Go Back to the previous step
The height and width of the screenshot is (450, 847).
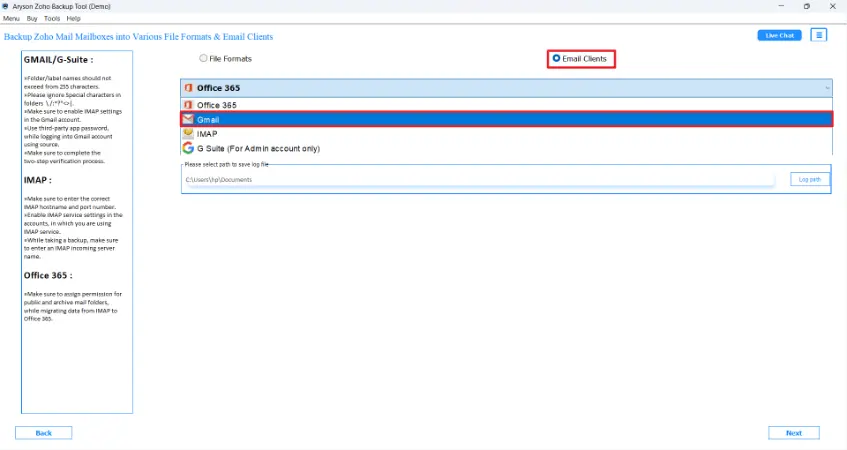click(x=43, y=433)
